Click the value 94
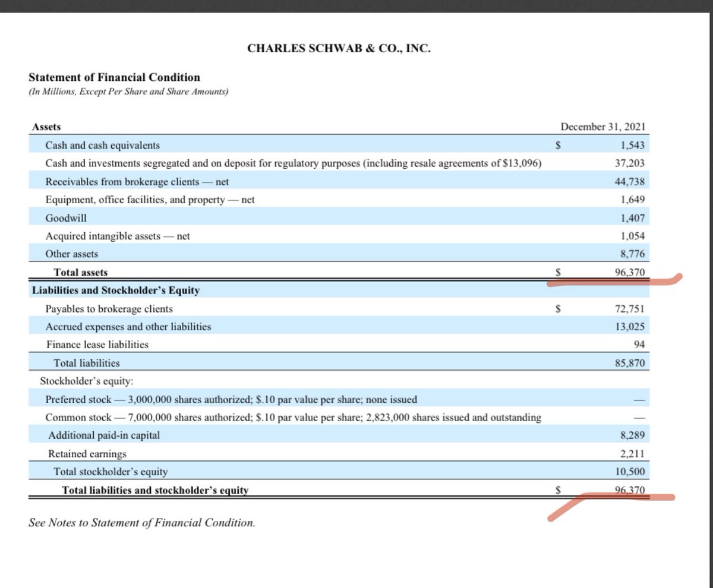 pos(639,344)
